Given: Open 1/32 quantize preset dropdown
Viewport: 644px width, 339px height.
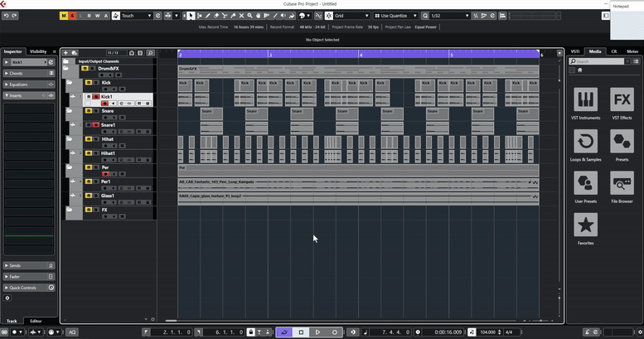Looking at the screenshot, I should click(x=450, y=16).
